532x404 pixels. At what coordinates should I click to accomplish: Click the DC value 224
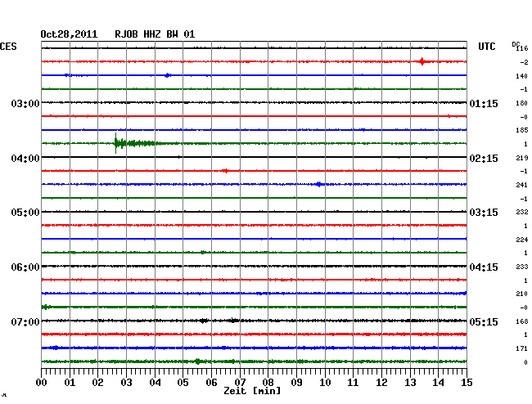[x=521, y=240]
